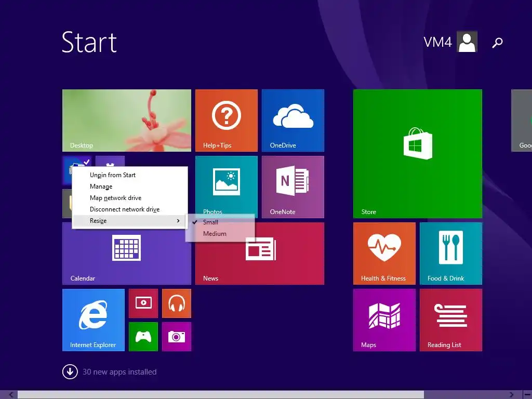Open the Maps tile

pyautogui.click(x=384, y=320)
